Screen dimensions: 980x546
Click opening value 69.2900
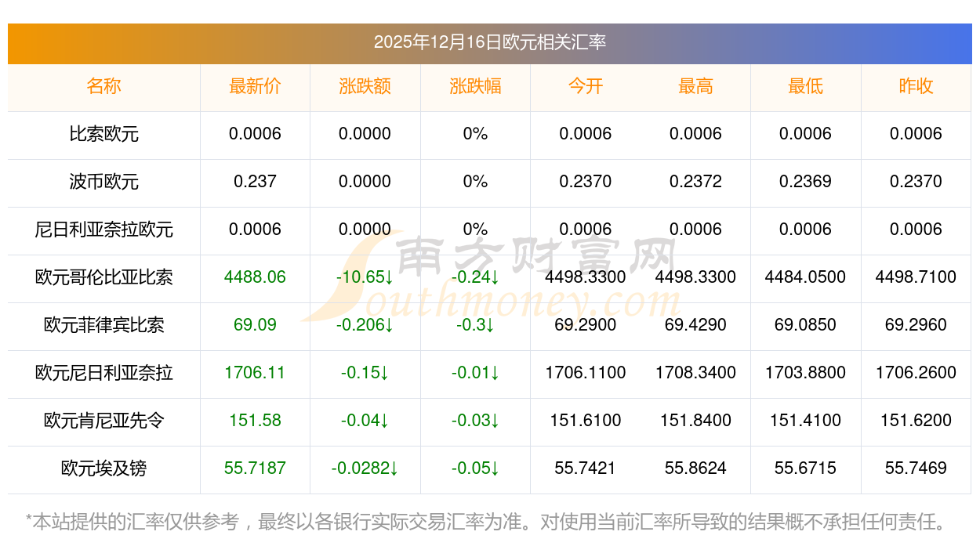click(x=586, y=325)
